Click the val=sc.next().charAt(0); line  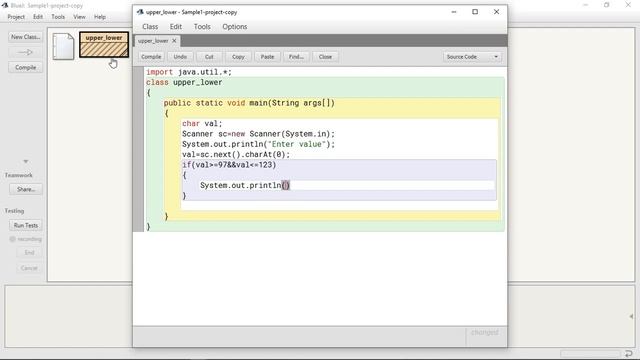coord(236,154)
